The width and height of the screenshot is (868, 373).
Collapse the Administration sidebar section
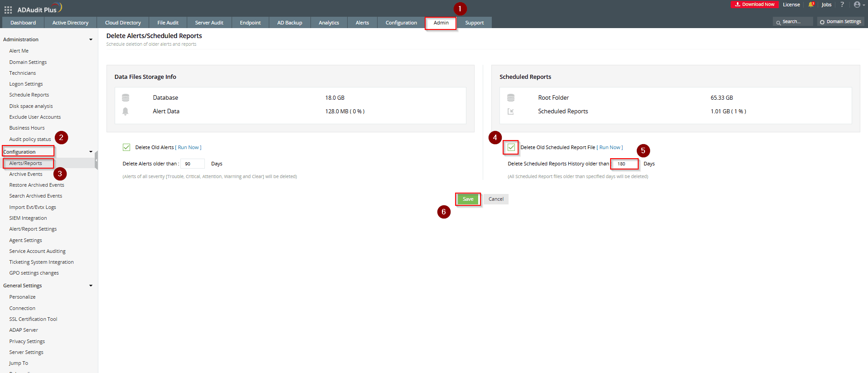point(91,40)
